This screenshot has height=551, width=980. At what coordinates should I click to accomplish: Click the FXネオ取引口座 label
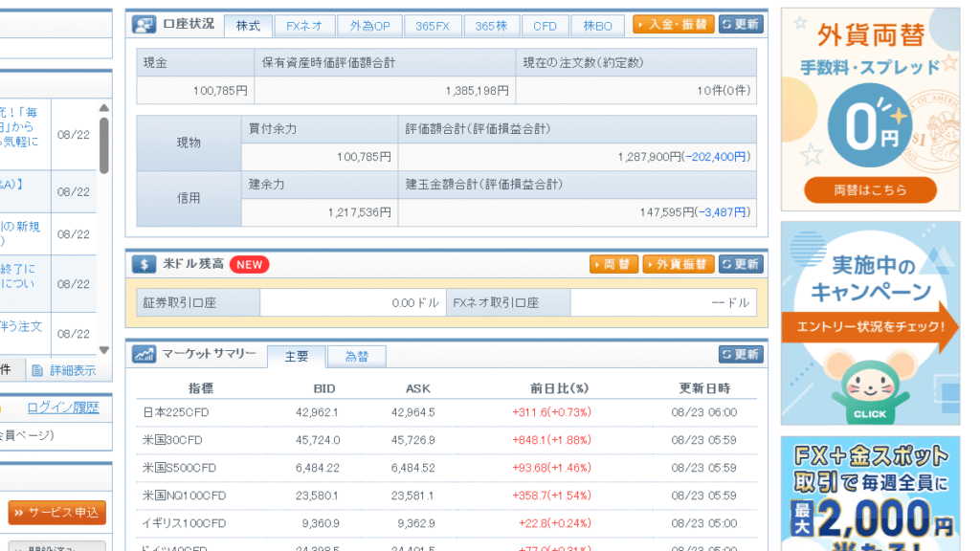tap(496, 303)
